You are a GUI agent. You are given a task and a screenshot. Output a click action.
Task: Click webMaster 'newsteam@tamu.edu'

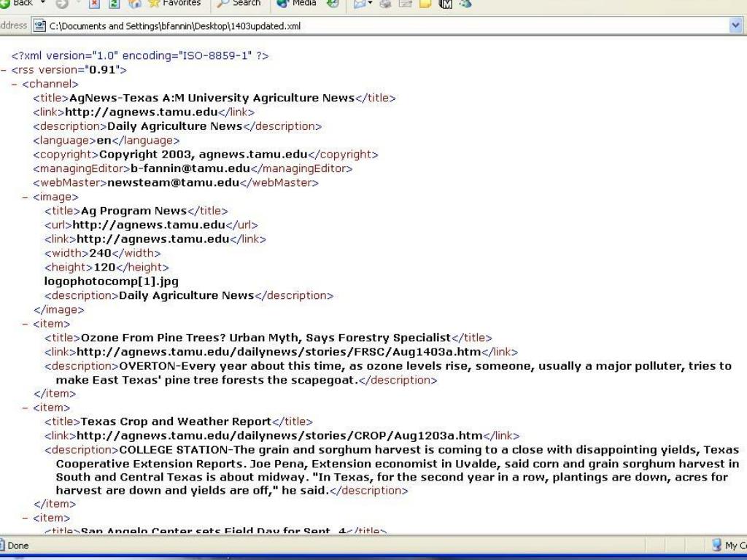pos(174,183)
